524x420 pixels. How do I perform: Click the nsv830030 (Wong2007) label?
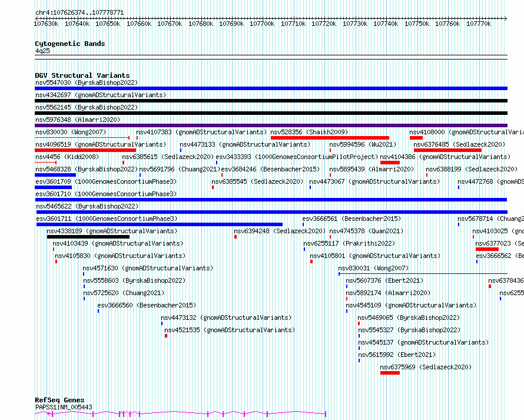[71, 132]
